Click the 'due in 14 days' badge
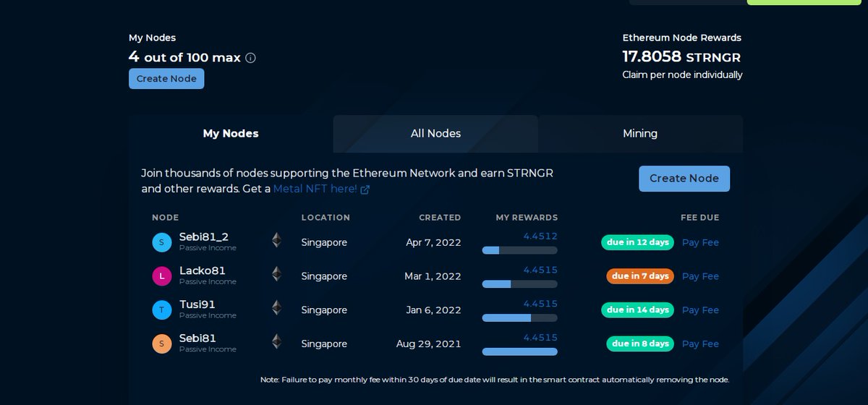868x405 pixels. pos(637,310)
